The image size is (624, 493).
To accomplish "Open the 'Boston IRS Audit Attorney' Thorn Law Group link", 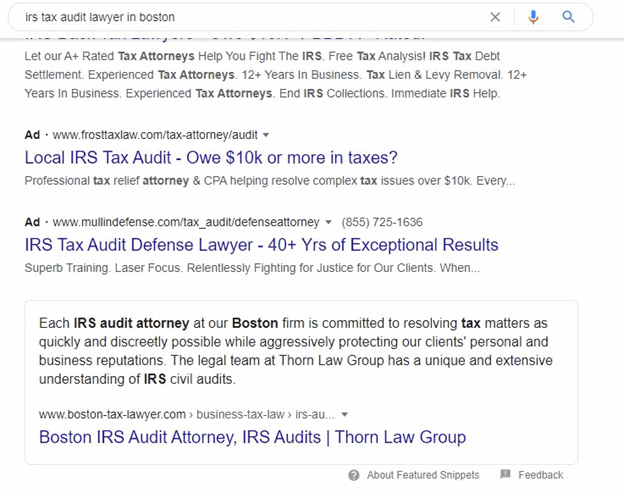I will pyautogui.click(x=252, y=437).
